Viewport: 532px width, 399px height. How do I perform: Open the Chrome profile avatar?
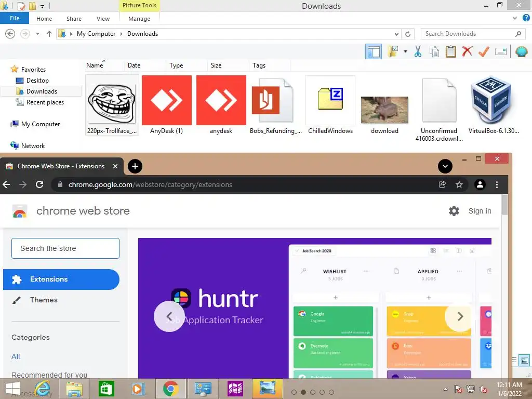(x=480, y=184)
